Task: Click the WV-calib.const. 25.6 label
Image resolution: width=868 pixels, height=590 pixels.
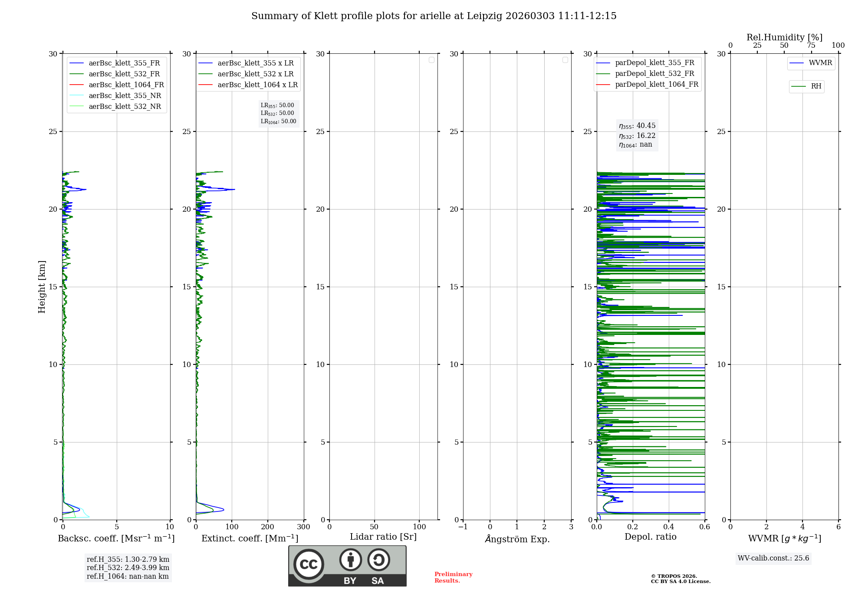Action: (x=773, y=558)
